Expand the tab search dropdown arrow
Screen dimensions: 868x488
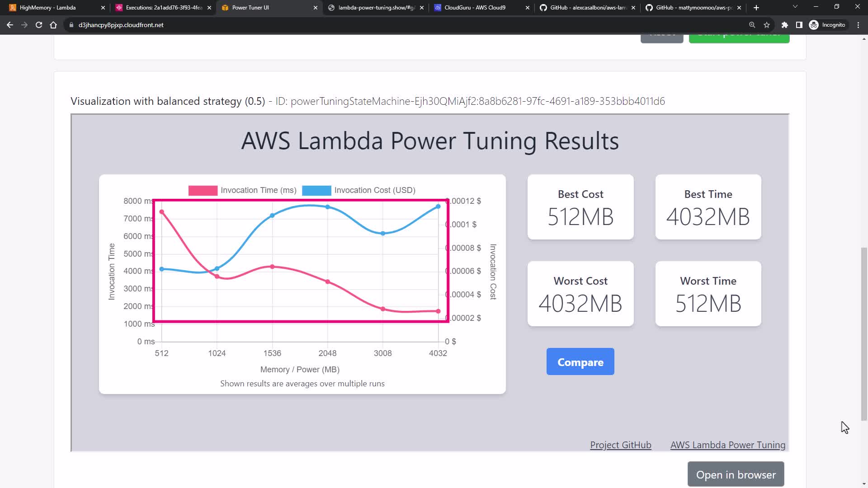[x=795, y=7]
